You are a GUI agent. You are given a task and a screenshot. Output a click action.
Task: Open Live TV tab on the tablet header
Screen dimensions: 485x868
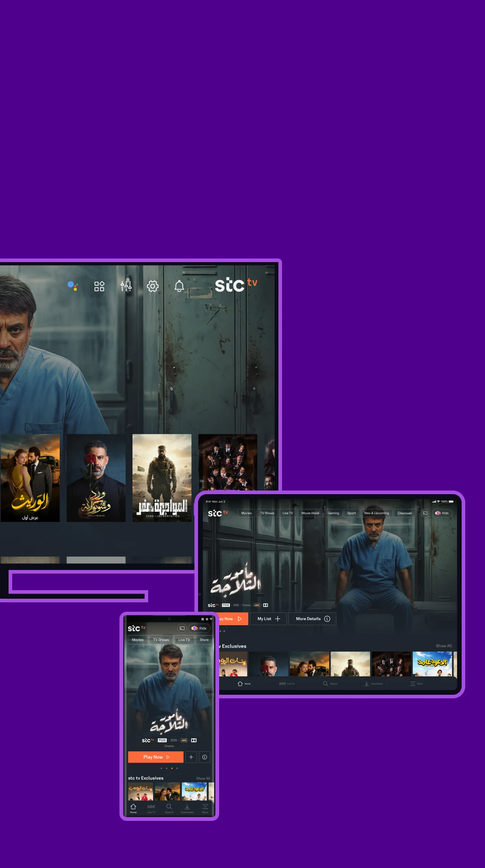click(287, 513)
